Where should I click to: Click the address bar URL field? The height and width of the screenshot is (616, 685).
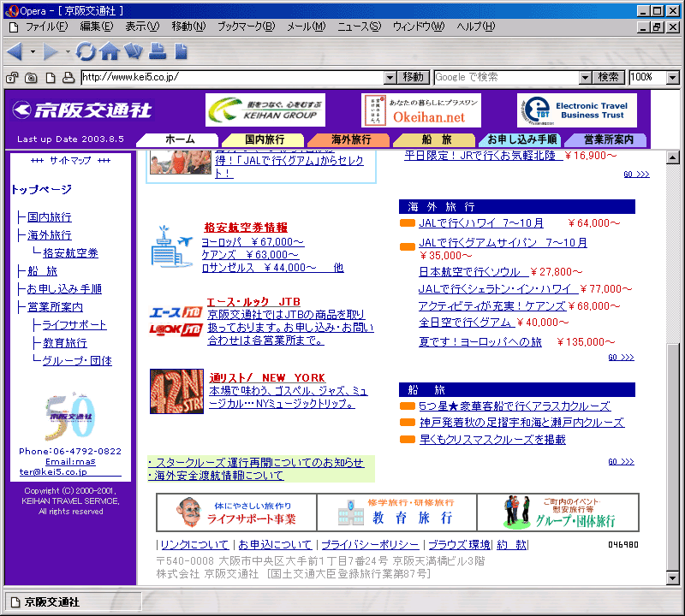[233, 78]
